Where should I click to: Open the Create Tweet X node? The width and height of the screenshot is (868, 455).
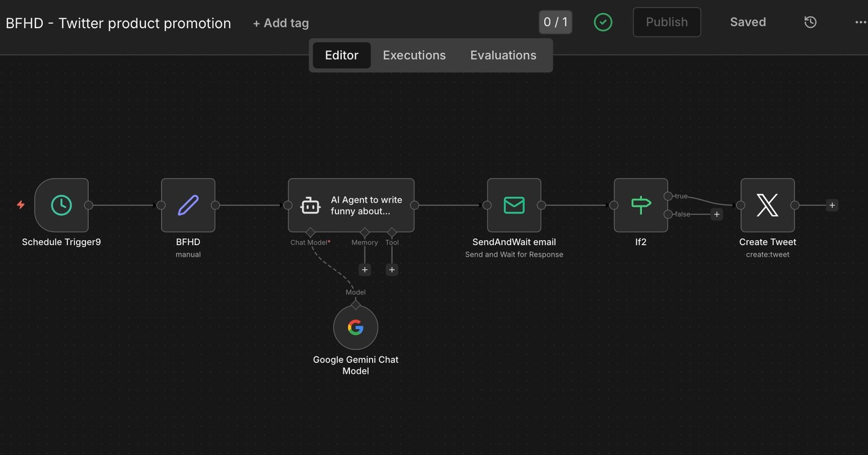coord(767,205)
